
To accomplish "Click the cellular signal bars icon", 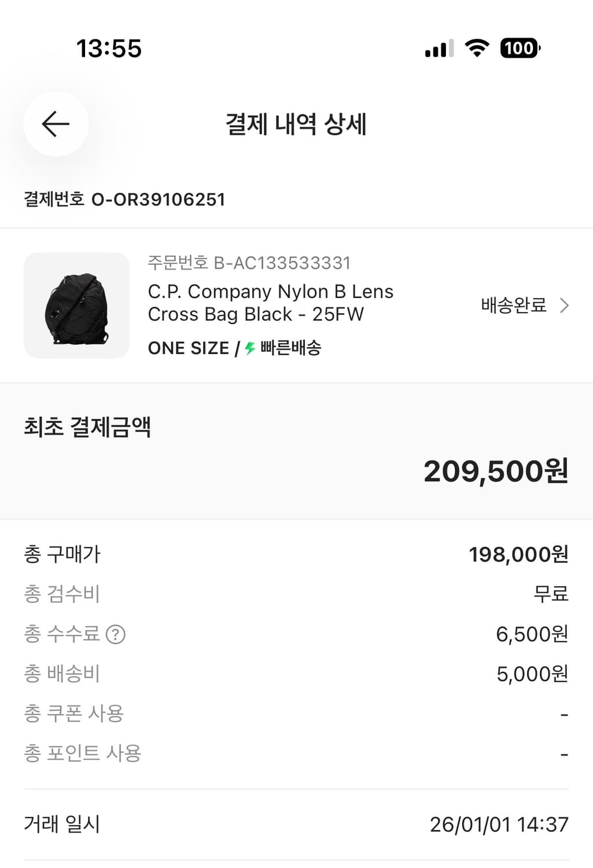I will click(x=439, y=49).
